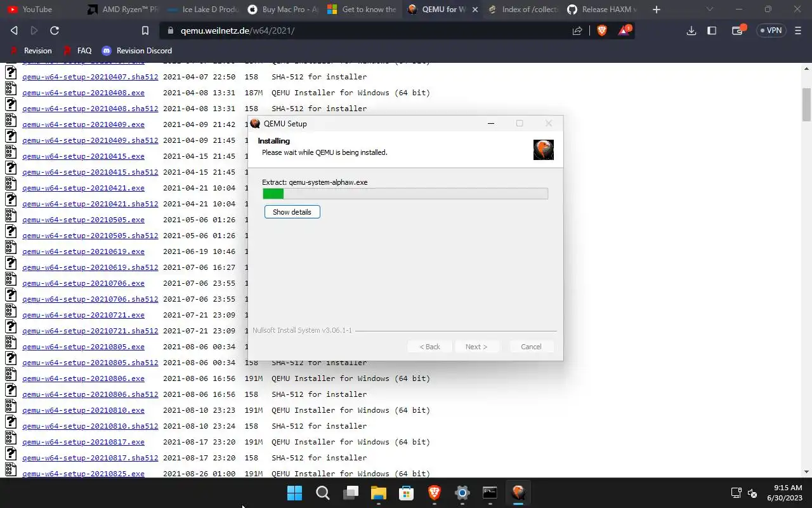812x508 pixels.
Task: Open the volume icon in the system tray
Action: [x=752, y=493]
